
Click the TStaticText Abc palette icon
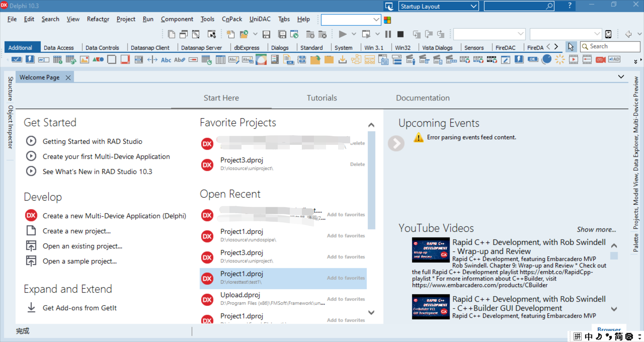point(166,60)
